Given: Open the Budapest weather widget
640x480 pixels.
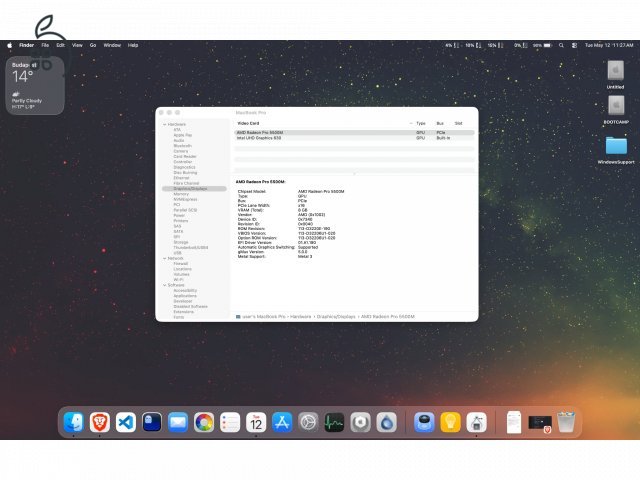Looking at the screenshot, I should 35,85.
